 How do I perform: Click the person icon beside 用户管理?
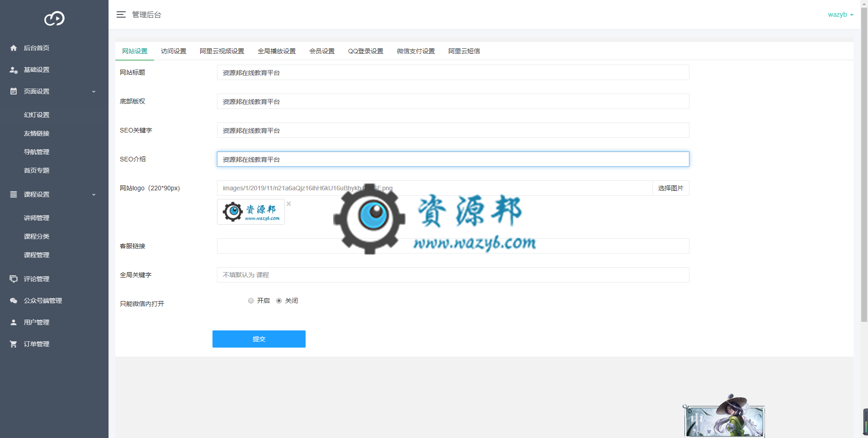(14, 322)
